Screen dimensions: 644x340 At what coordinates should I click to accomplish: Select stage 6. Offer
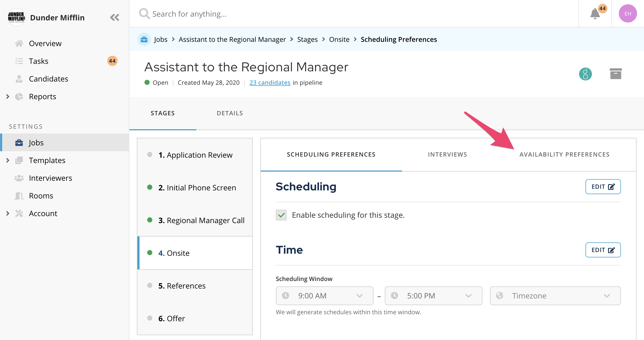(x=195, y=319)
